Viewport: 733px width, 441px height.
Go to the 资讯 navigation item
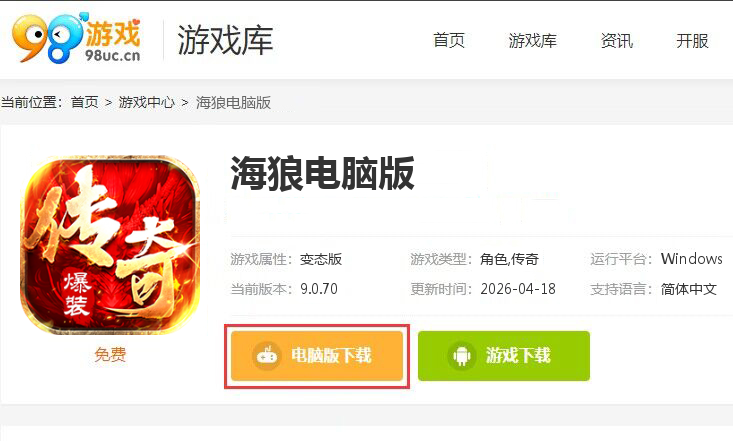[617, 41]
